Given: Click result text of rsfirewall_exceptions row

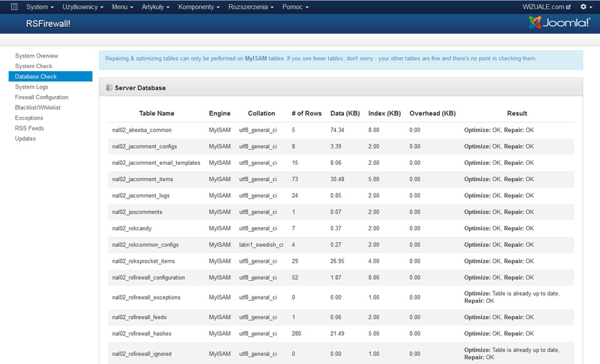Looking at the screenshot, I should (x=512, y=297).
